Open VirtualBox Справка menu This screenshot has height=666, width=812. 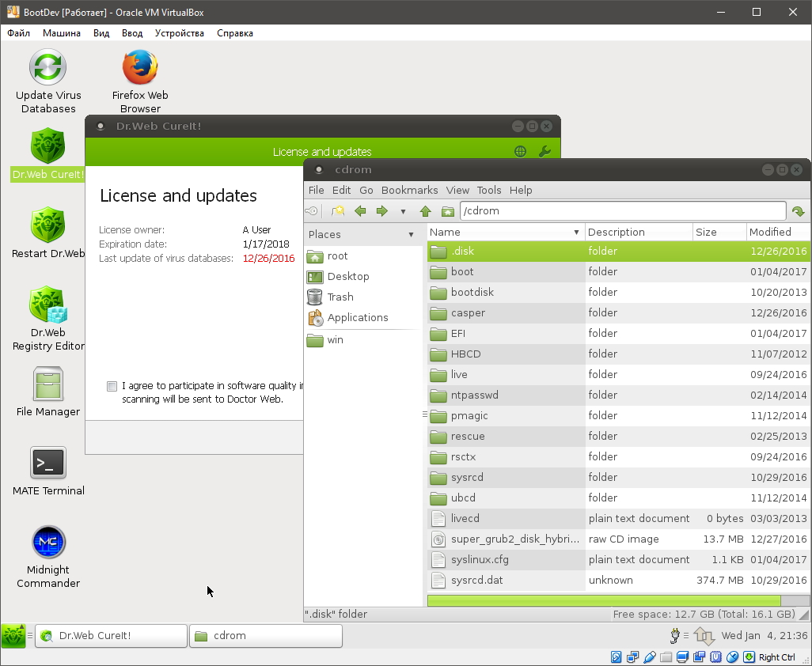coord(234,33)
